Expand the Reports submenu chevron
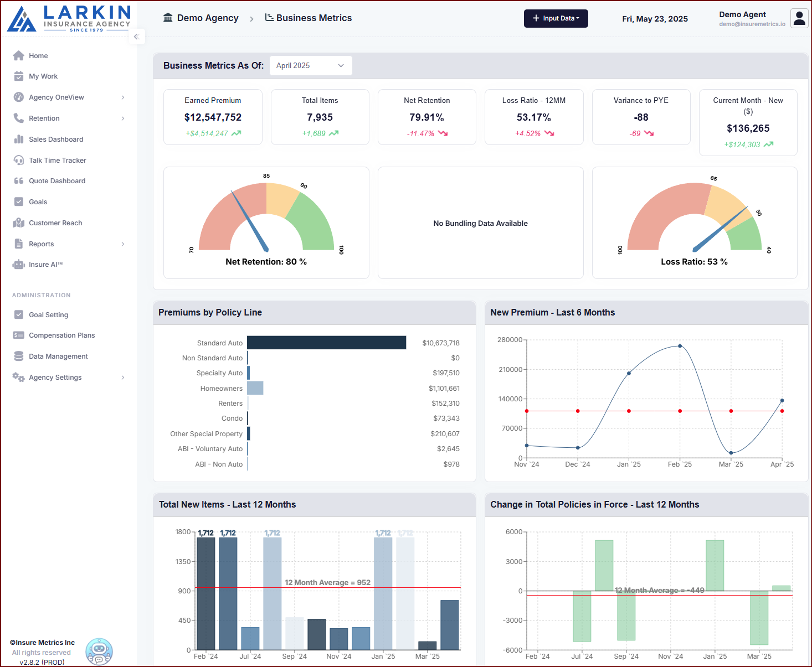The height and width of the screenshot is (667, 812). (122, 244)
